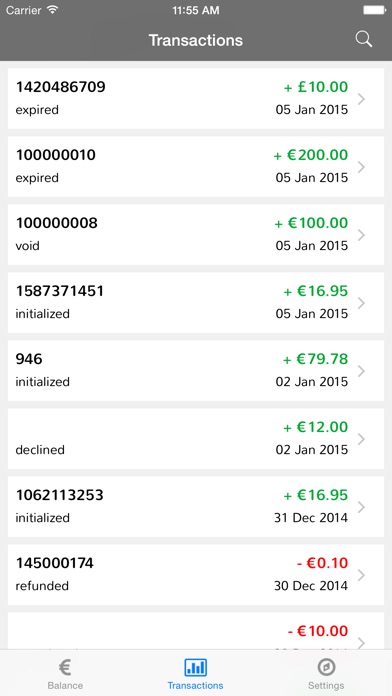
Task: Open chevron on refunded 145000174 row
Action: point(361,575)
